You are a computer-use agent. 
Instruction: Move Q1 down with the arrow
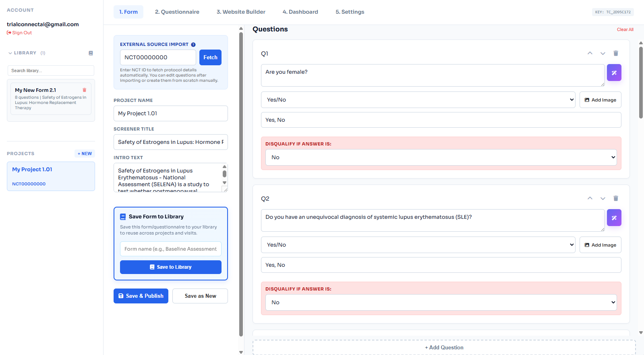(603, 53)
